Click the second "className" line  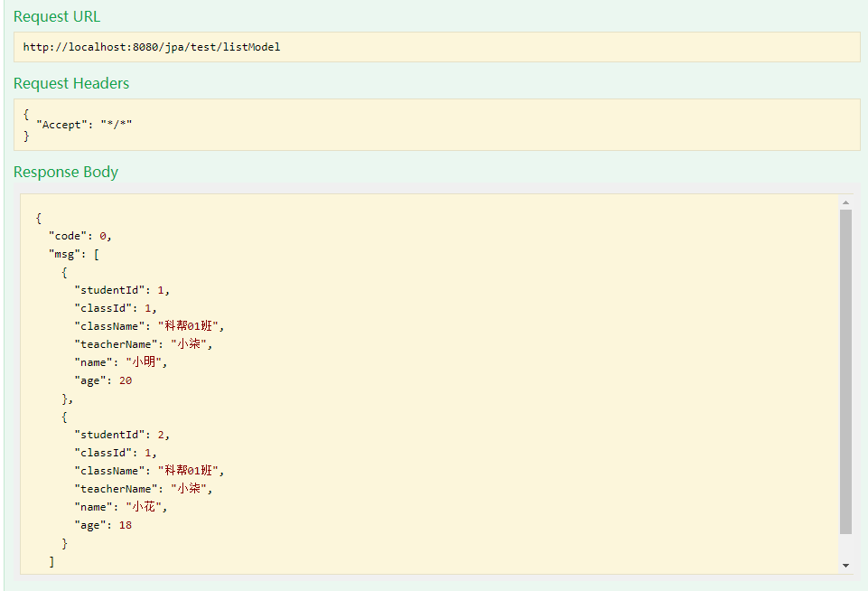(148, 471)
